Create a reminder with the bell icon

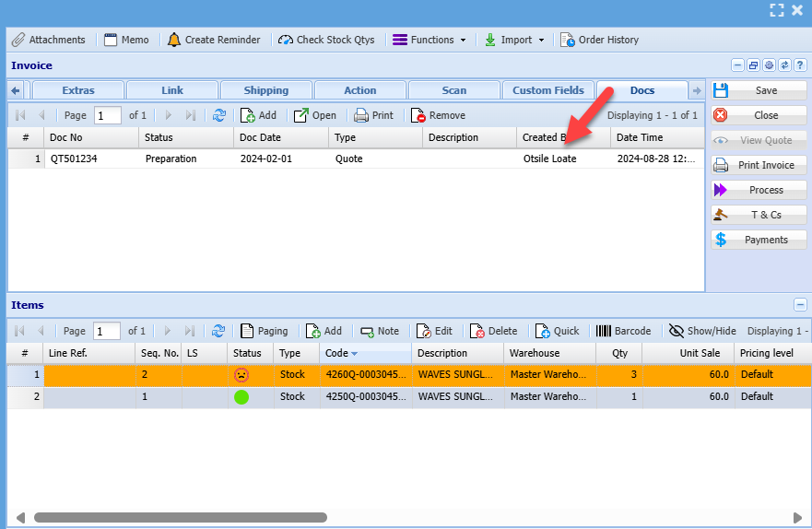(214, 40)
